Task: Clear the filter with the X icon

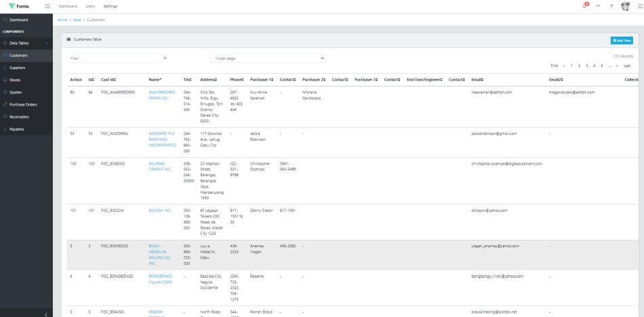Action: [165, 58]
